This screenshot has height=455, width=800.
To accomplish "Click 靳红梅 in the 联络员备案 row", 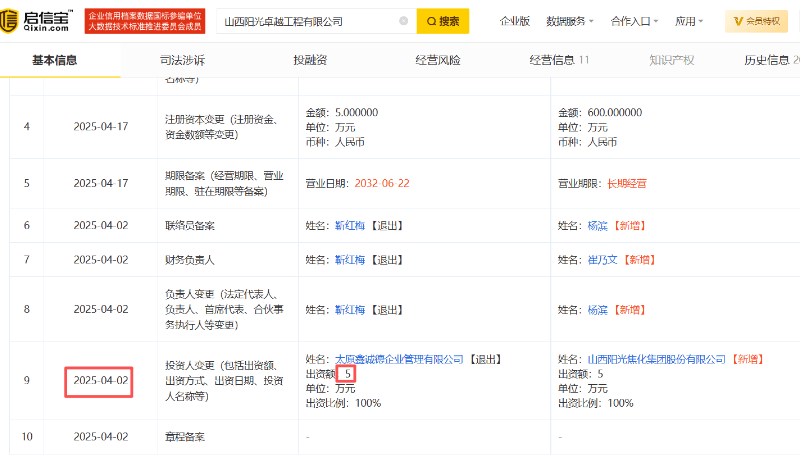I will tap(349, 226).
